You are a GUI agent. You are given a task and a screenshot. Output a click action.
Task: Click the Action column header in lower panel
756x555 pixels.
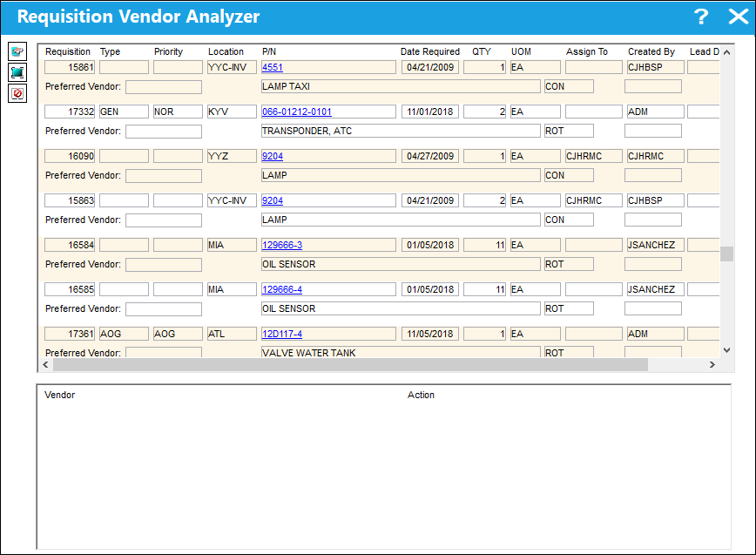coord(421,395)
